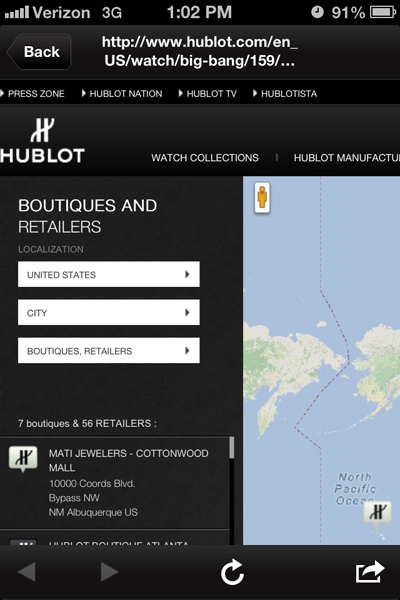Click the Street View pegman icon
This screenshot has width=400, height=600.
262,197
